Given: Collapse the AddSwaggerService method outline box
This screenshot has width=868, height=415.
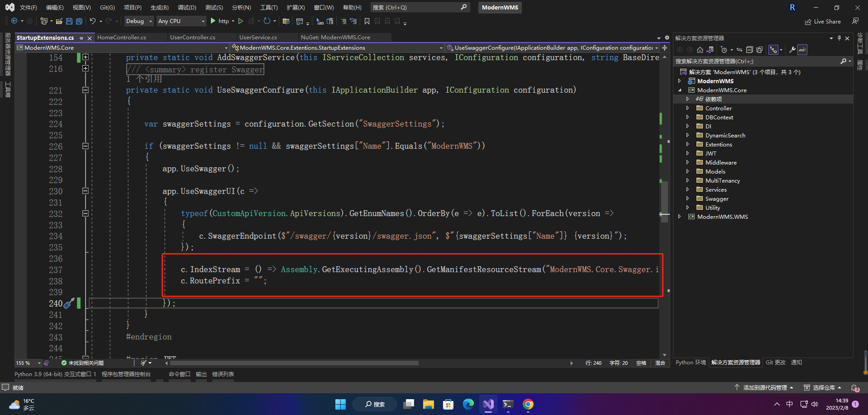Looking at the screenshot, I should [x=85, y=57].
